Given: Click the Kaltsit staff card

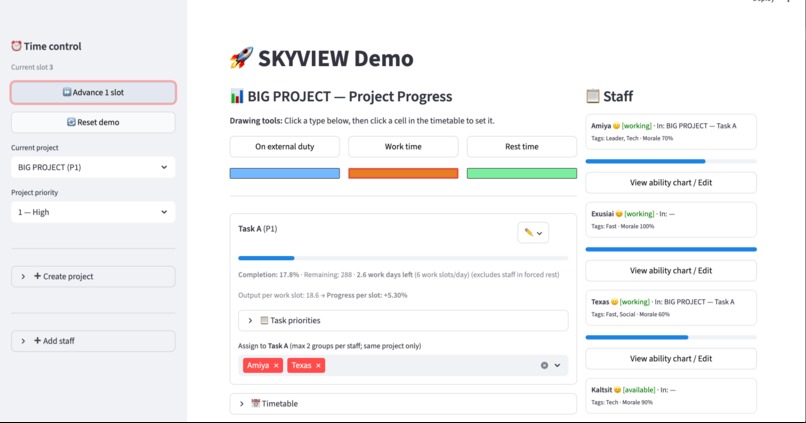Looking at the screenshot, I should pyautogui.click(x=671, y=396).
